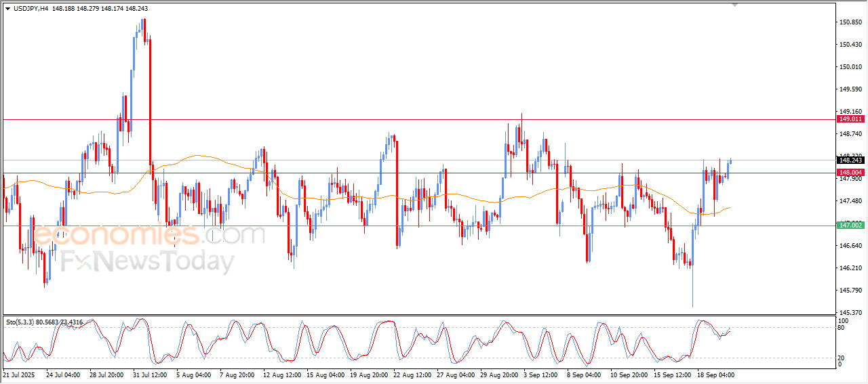
Task: Select the green 147.002 price tag
Action: [851, 225]
